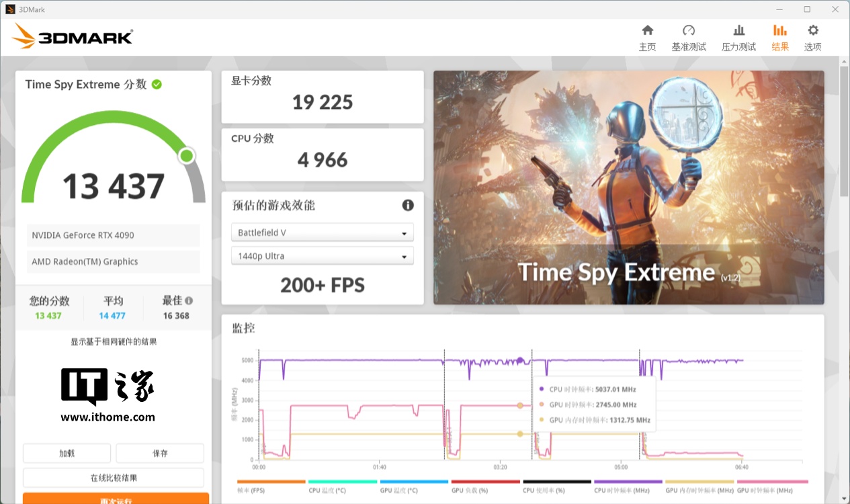This screenshot has height=504, width=850.
Task: Click the 最佳 score 16 368
Action: coord(176,316)
